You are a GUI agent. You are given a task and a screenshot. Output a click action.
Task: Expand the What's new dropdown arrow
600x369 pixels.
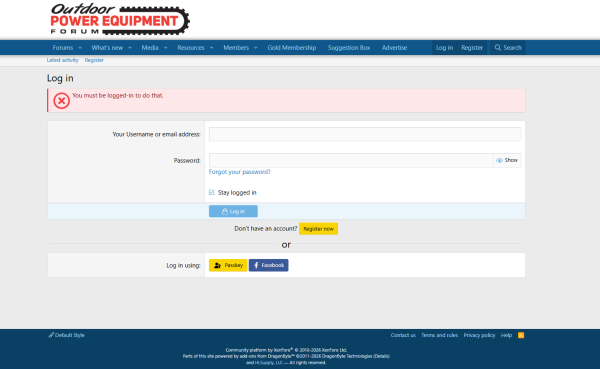[130, 48]
